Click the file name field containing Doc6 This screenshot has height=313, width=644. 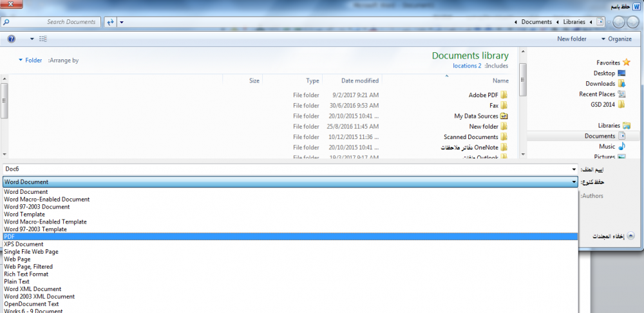287,169
